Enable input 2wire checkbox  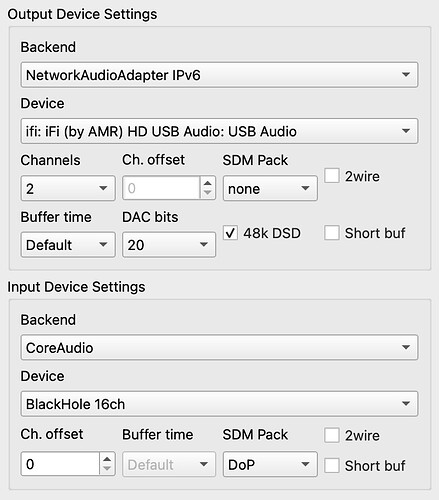click(332, 435)
